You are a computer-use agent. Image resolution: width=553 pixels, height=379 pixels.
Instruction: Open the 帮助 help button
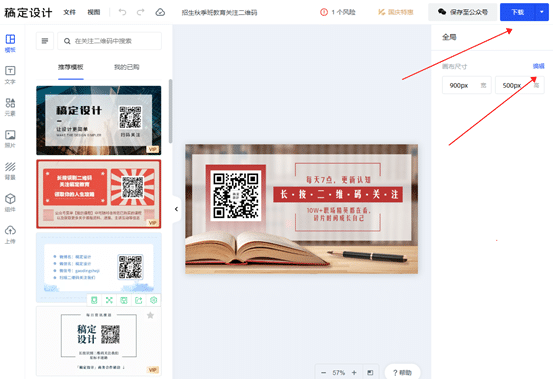point(402,372)
